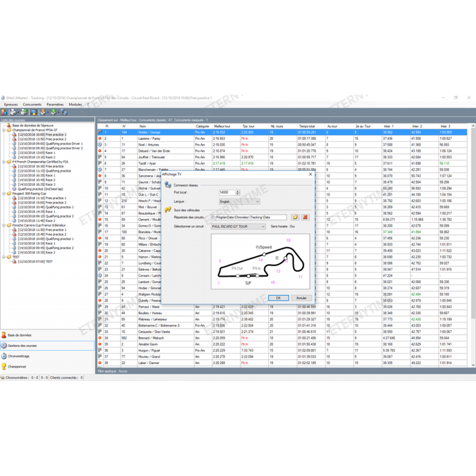Open Chronométrage navigation panel
This screenshot has width=476, height=476.
[x=48, y=356]
